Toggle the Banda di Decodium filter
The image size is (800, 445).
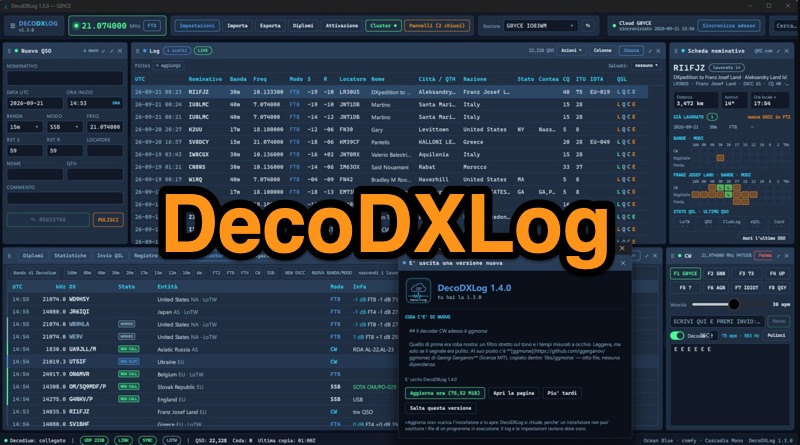tap(35, 273)
